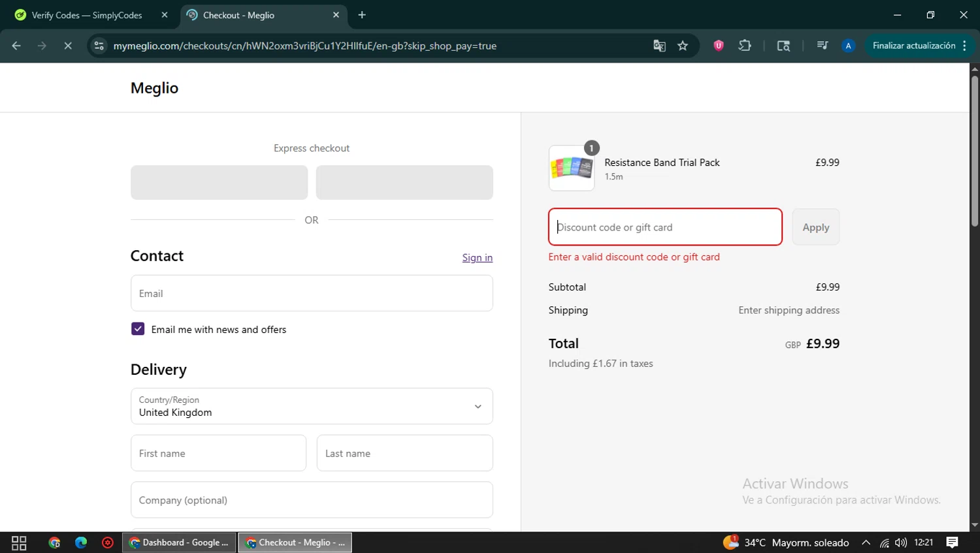The height and width of the screenshot is (553, 980).
Task: Open the notification center icon
Action: point(952,543)
